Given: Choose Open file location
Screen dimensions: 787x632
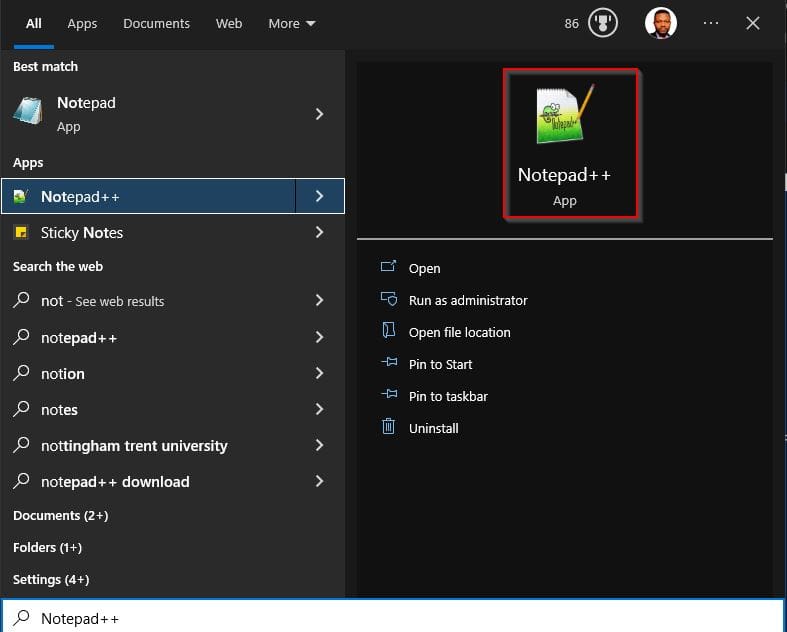Looking at the screenshot, I should click(459, 332).
